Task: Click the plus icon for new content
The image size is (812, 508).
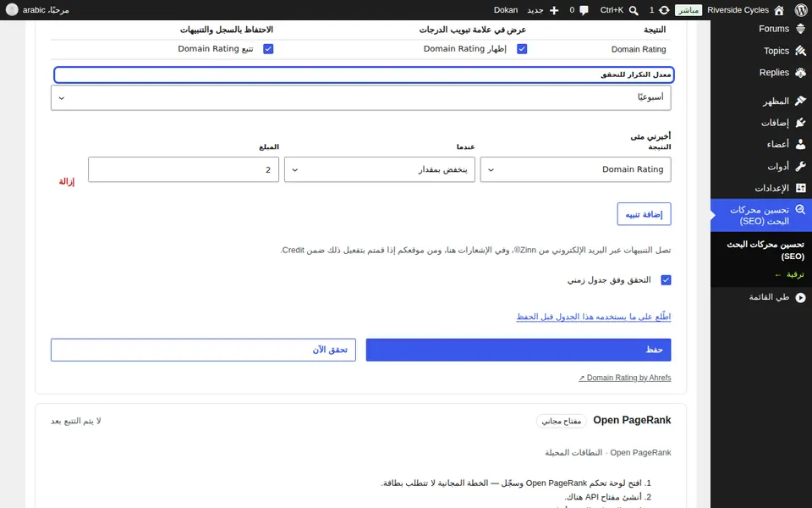Action: click(x=554, y=10)
